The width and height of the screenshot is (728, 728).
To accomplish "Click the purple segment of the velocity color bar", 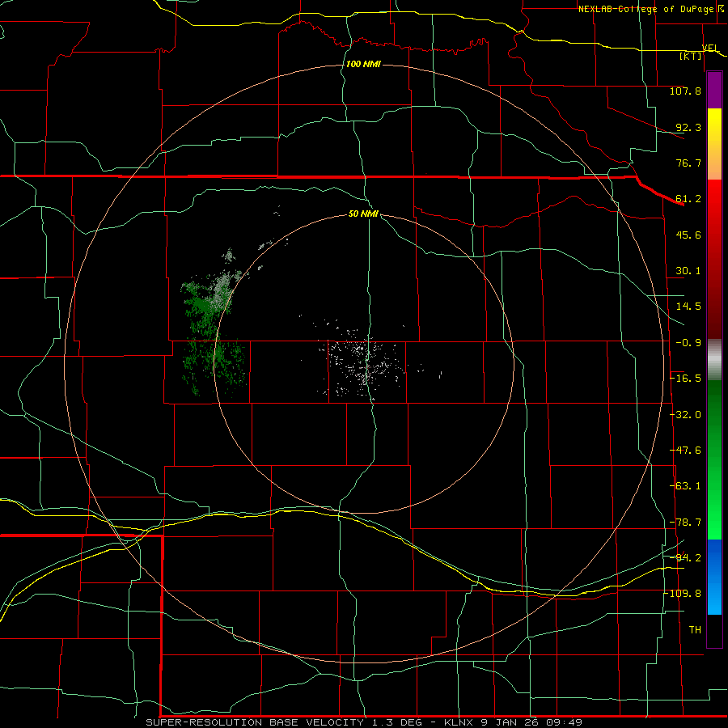I will point(714,91).
